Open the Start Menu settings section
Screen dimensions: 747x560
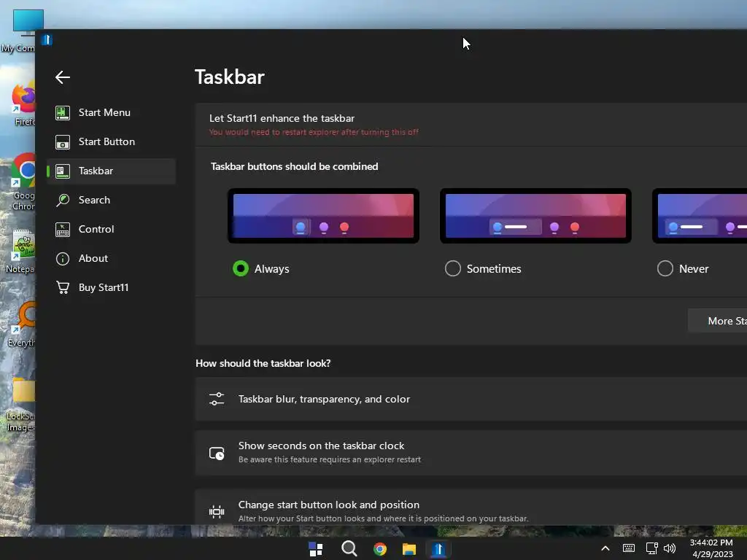point(112,113)
